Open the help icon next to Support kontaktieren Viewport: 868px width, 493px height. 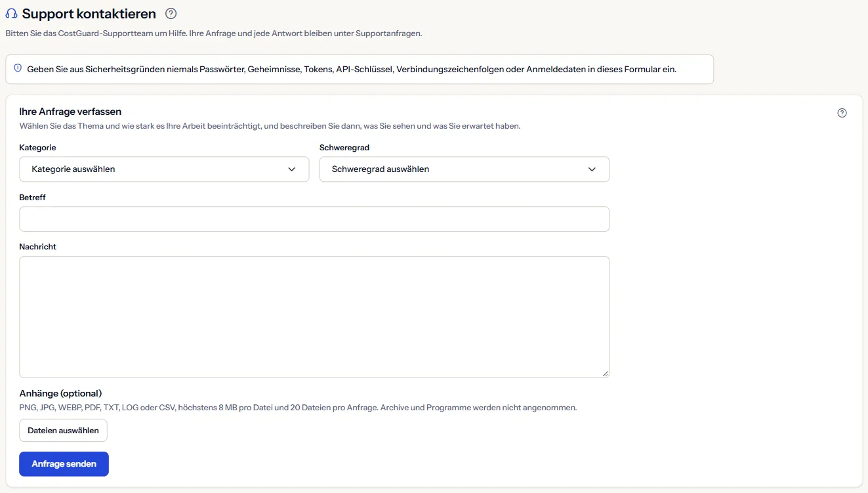coord(171,13)
